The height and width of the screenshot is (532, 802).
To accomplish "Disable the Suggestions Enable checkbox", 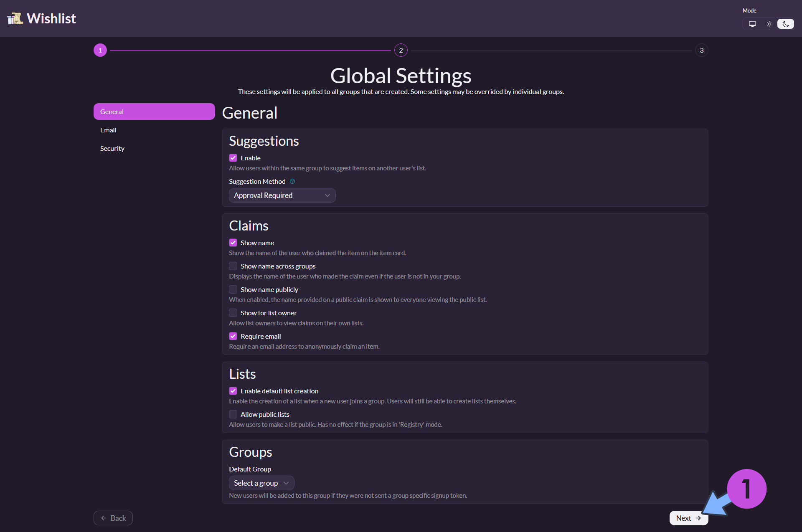I will (x=233, y=158).
